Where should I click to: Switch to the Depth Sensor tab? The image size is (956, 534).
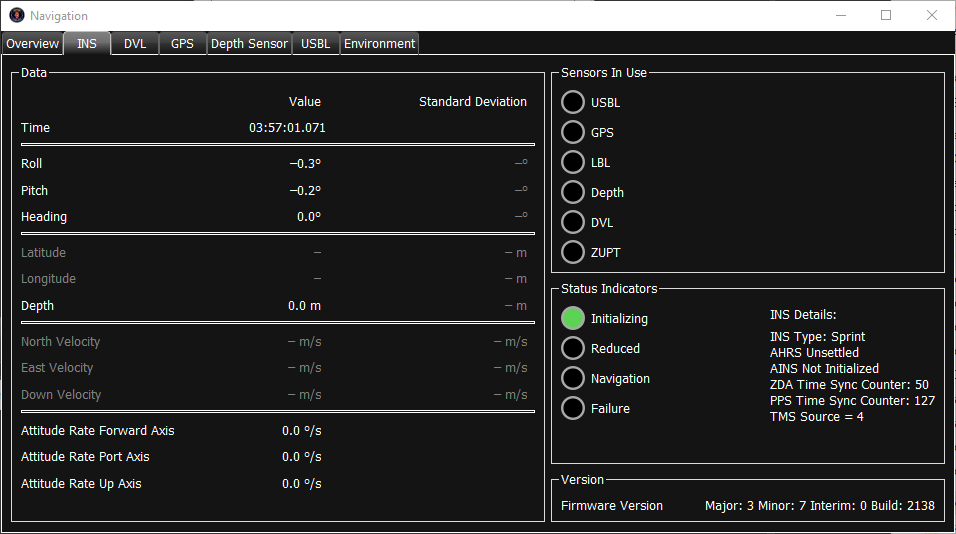coord(249,44)
